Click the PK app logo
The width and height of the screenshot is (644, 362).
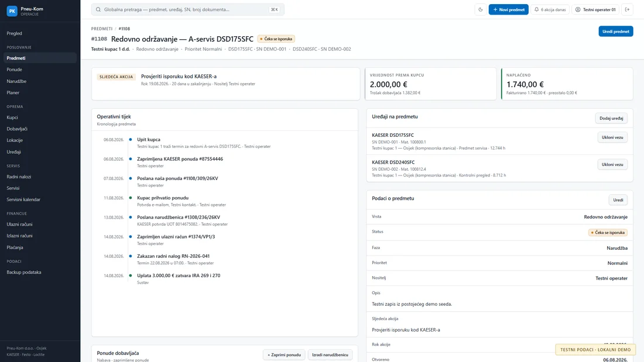point(12,11)
